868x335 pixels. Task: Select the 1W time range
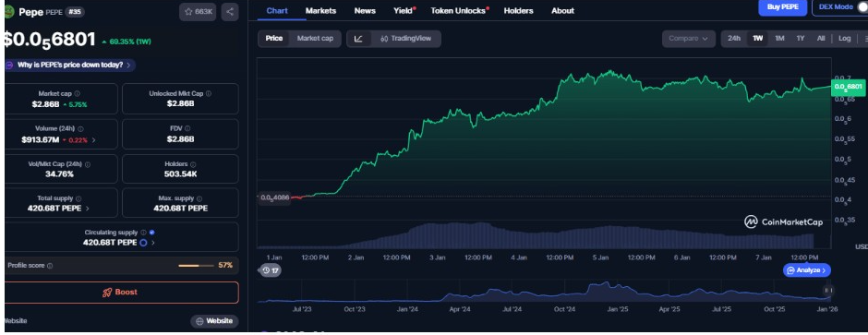tap(757, 39)
